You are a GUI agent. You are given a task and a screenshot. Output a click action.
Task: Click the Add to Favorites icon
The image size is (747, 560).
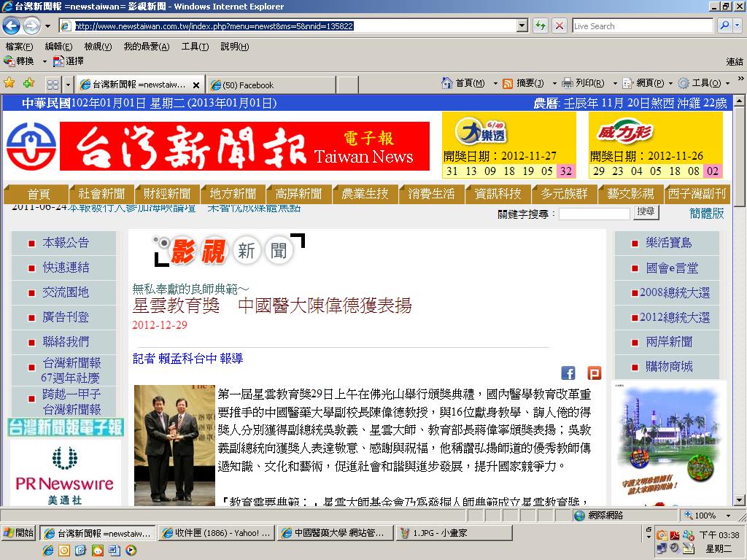(x=28, y=83)
